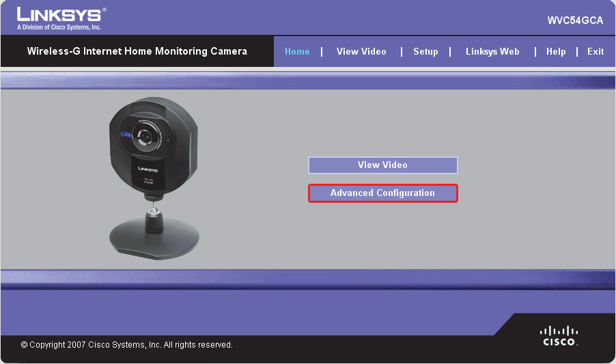The width and height of the screenshot is (616, 364).
Task: Click the Copyright 2007 Cisco Systems footer text
Action: pyautogui.click(x=127, y=345)
